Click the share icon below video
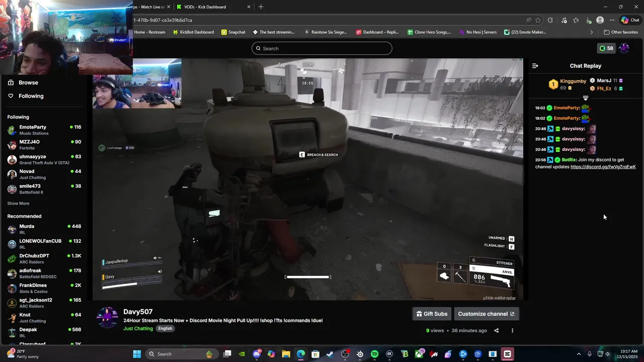Viewport: 644px width, 362px height. 497,331
